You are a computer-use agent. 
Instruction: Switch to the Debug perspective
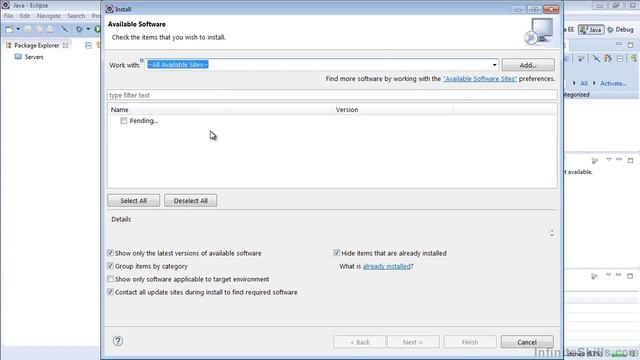pos(620,29)
